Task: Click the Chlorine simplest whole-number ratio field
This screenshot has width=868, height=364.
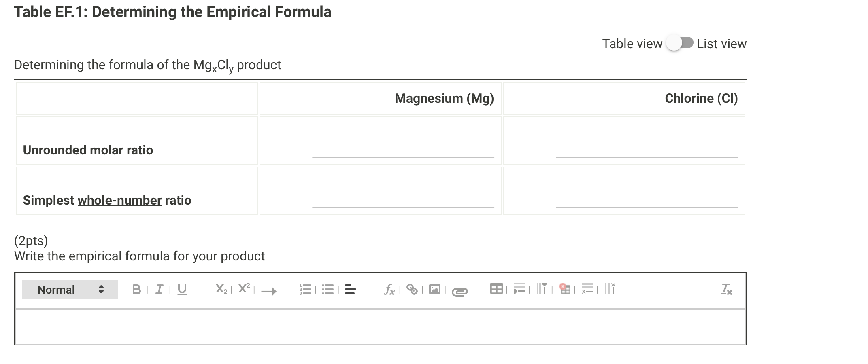Action: [647, 201]
